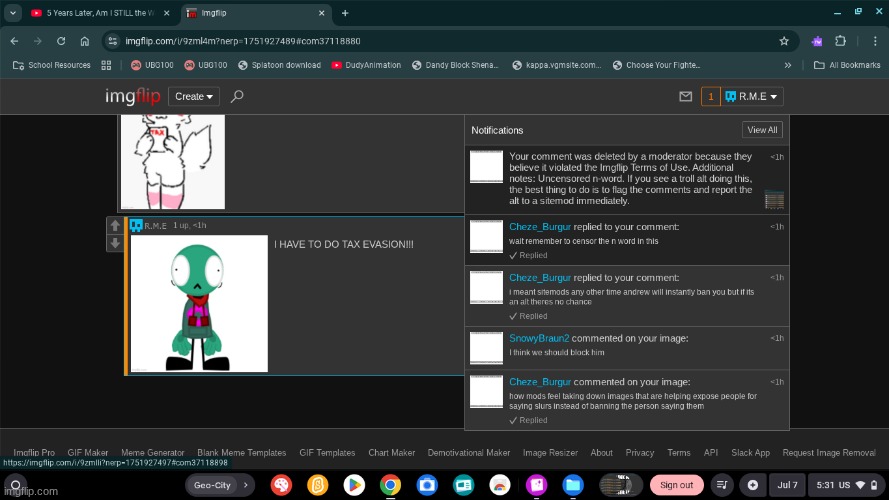Open the Chrome extensions puzzle icon
889x500 pixels.
[840, 41]
